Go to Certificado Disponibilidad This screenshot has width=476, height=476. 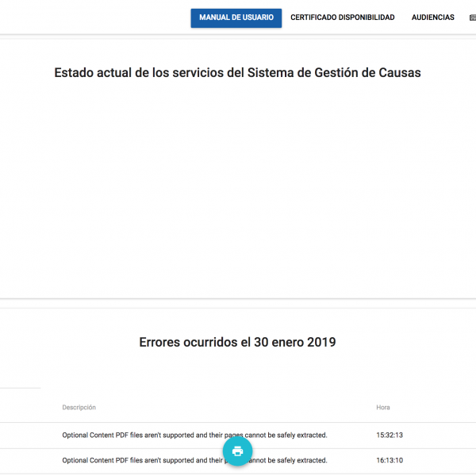(342, 17)
